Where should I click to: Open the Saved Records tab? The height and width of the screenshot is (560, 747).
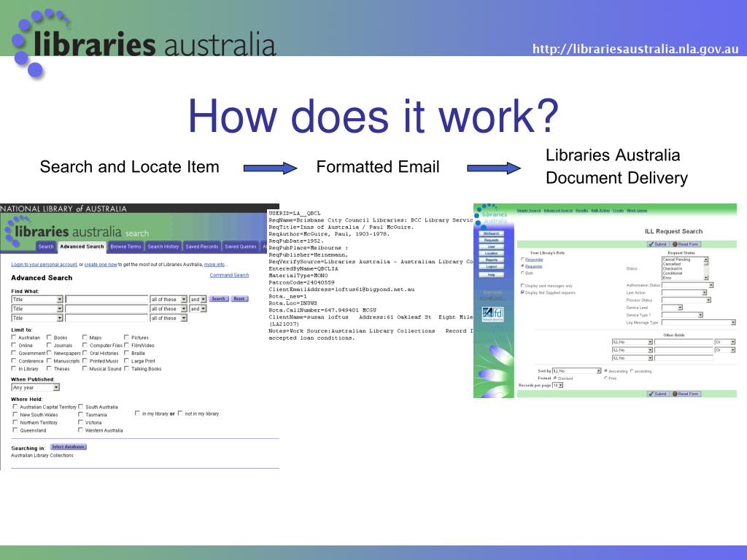pyautogui.click(x=201, y=246)
